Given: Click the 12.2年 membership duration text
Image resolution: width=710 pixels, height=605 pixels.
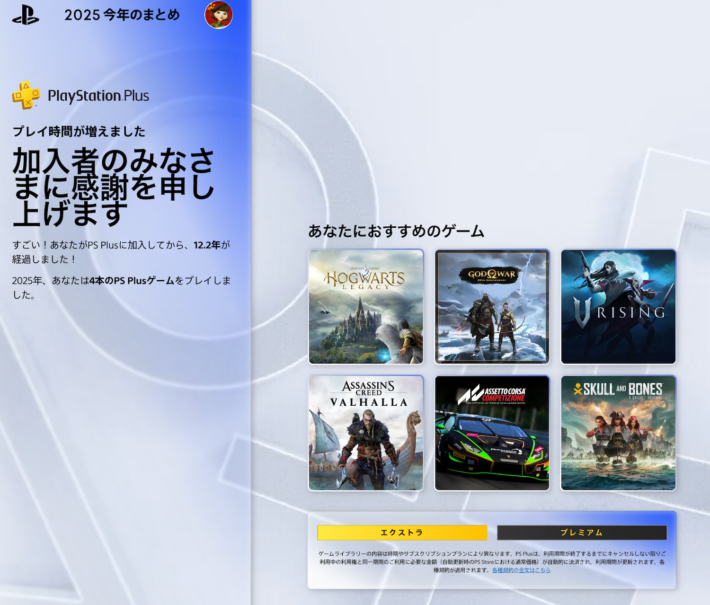Looking at the screenshot, I should 210,245.
